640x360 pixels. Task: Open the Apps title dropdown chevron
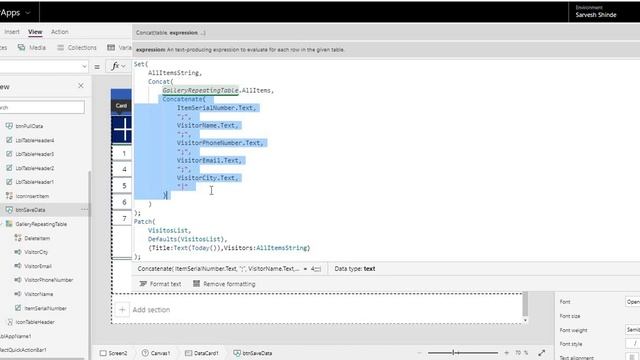pyautogui.click(x=28, y=13)
